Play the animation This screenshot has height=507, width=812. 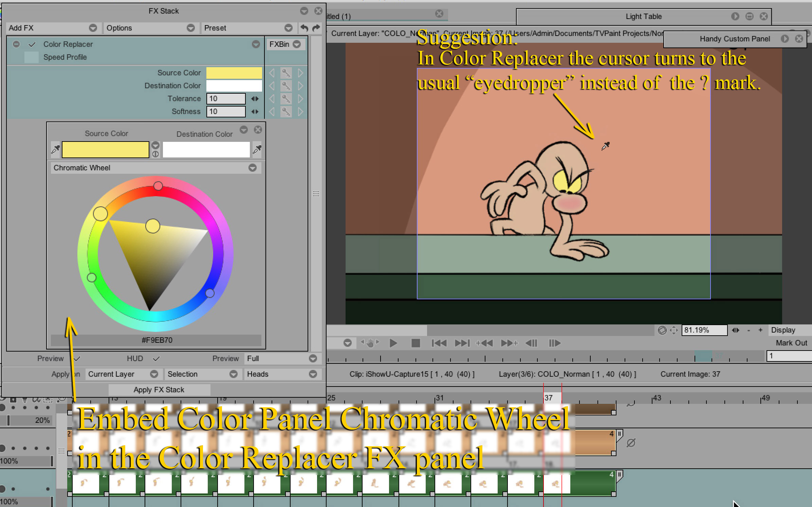pos(393,343)
